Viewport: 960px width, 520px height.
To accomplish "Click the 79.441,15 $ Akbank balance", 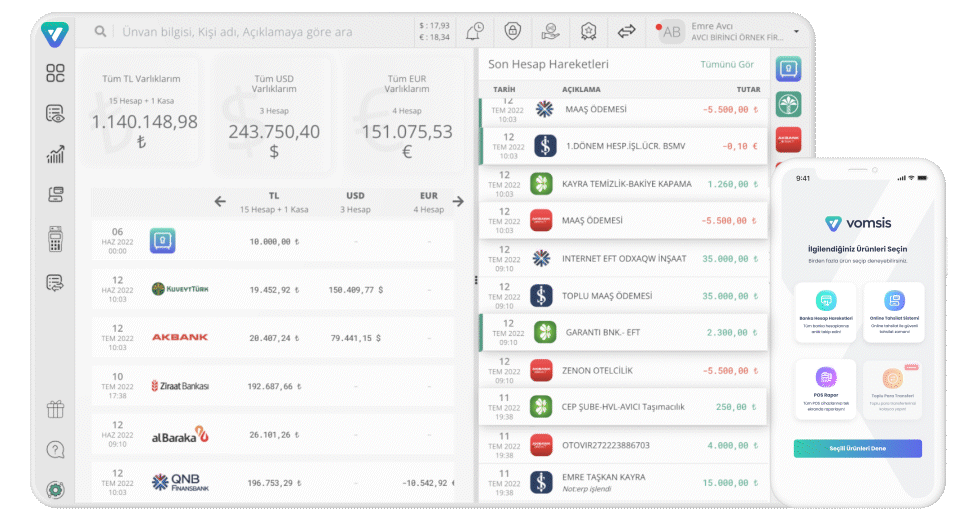I will pyautogui.click(x=356, y=338).
